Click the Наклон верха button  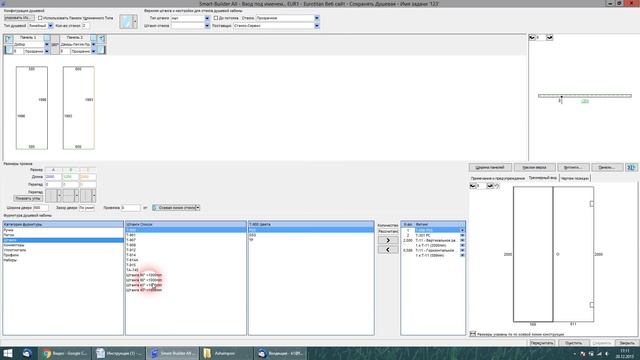point(534,167)
